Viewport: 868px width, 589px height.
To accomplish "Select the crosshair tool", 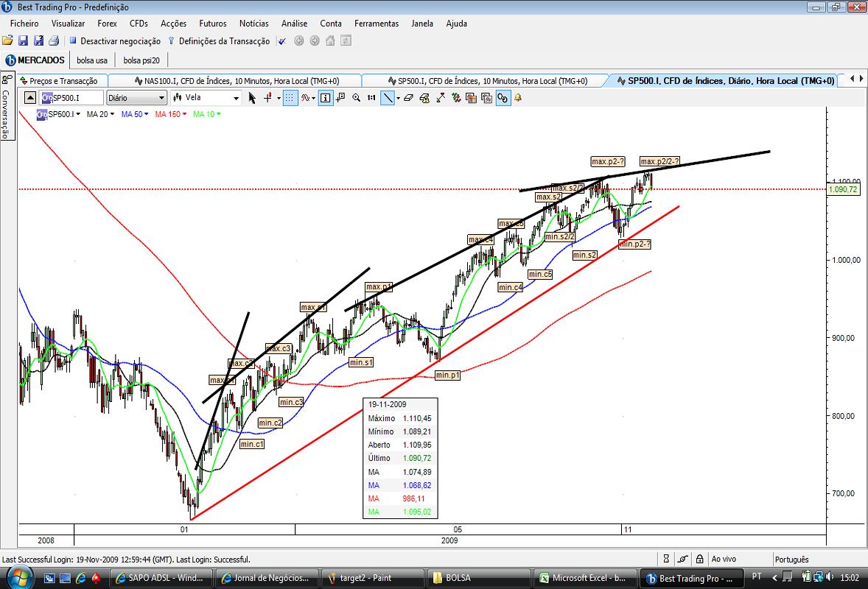I will coord(268,98).
